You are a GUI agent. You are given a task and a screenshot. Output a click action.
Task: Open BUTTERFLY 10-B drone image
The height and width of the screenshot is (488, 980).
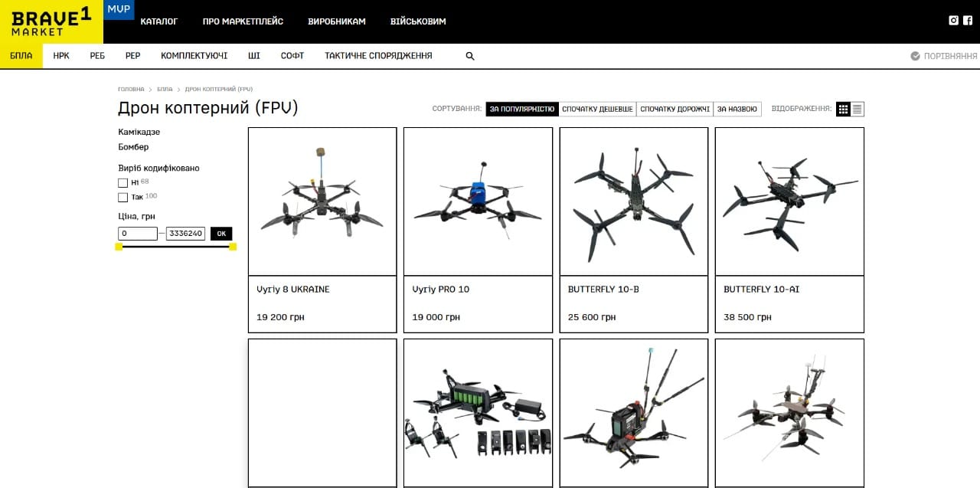coord(634,201)
